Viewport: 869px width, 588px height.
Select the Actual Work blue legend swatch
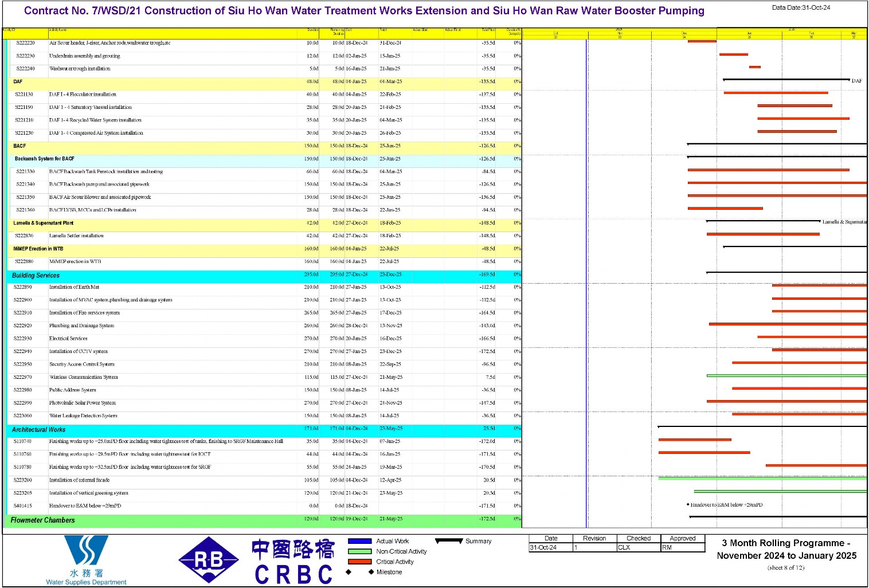click(359, 541)
